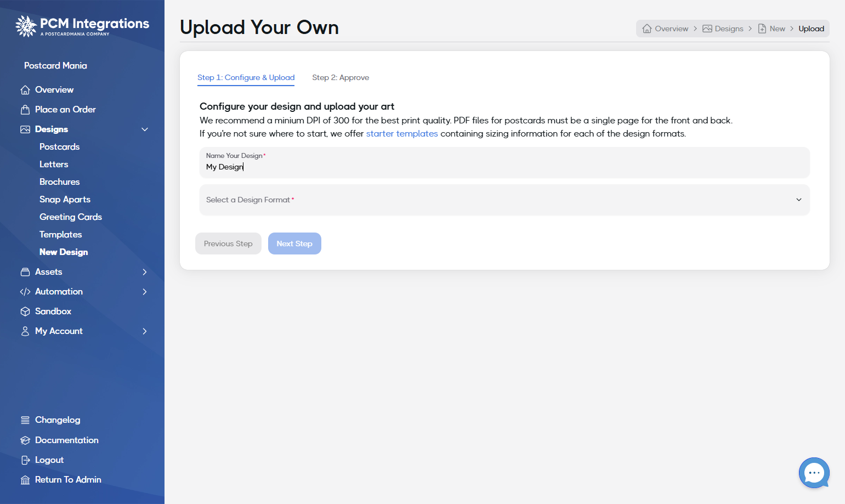Screen dimensions: 845x504
Task: Click the Assets box icon
Action: coord(25,272)
